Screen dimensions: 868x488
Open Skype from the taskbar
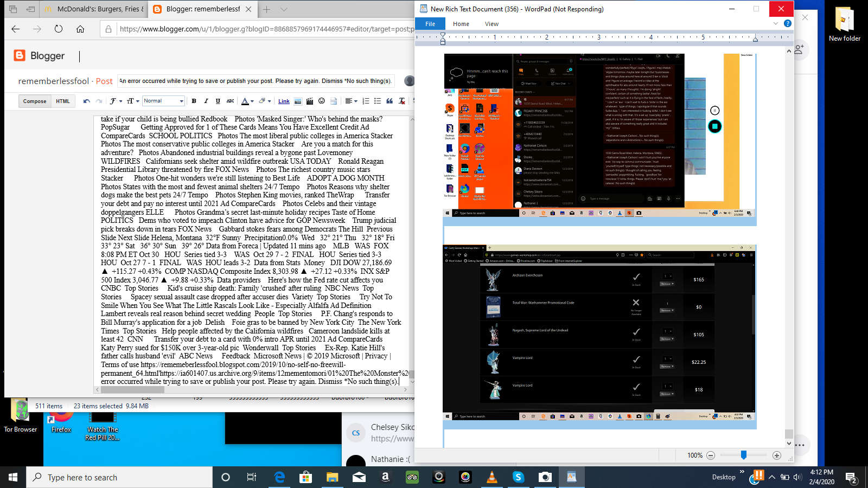(x=519, y=477)
